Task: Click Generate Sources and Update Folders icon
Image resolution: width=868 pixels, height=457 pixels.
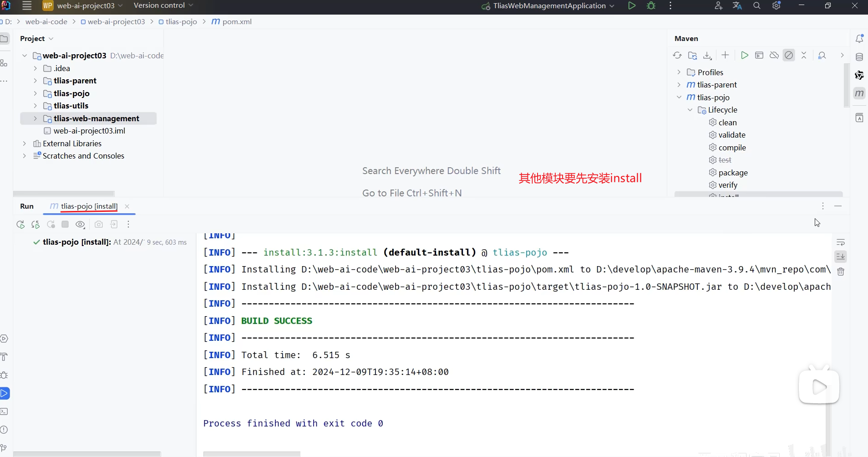Action: [x=692, y=55]
